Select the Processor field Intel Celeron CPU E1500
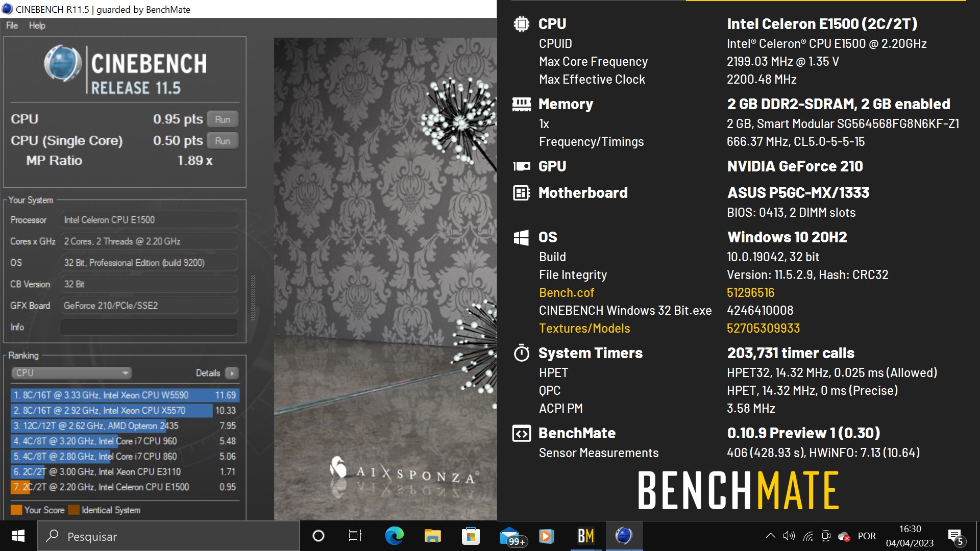The image size is (980, 551). click(x=149, y=220)
